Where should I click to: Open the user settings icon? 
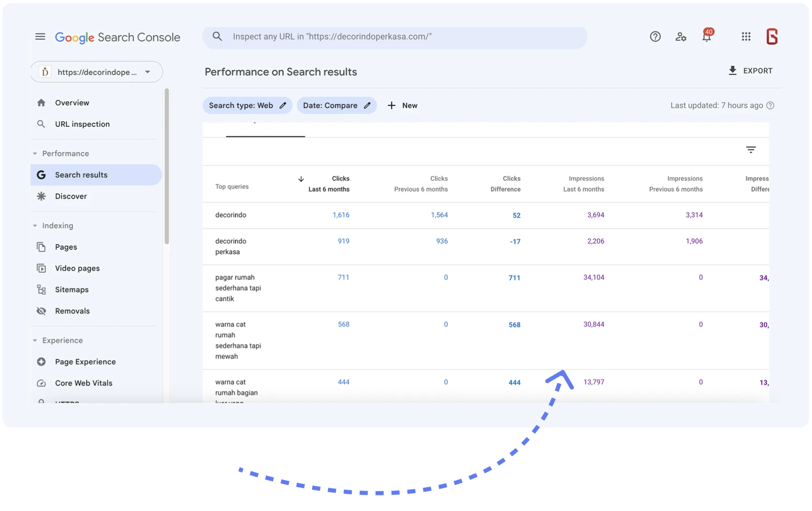(x=681, y=37)
